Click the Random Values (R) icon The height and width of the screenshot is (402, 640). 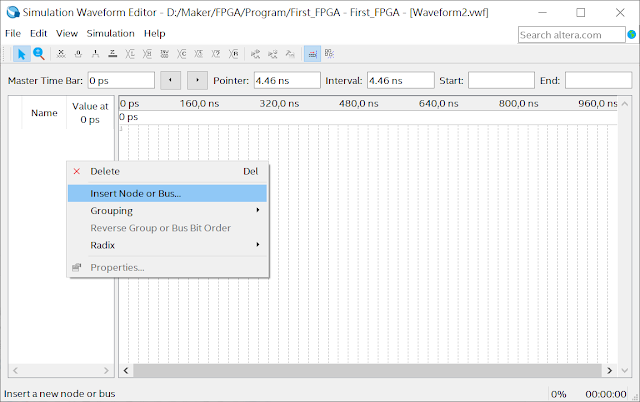click(233, 54)
